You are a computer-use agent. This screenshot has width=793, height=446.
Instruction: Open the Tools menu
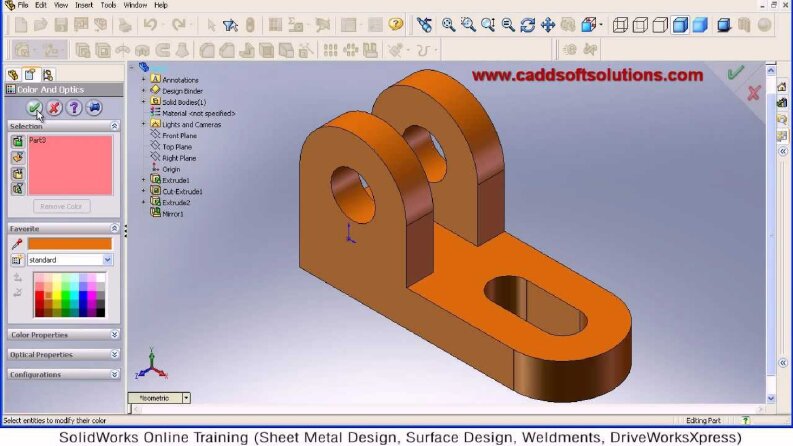click(108, 5)
